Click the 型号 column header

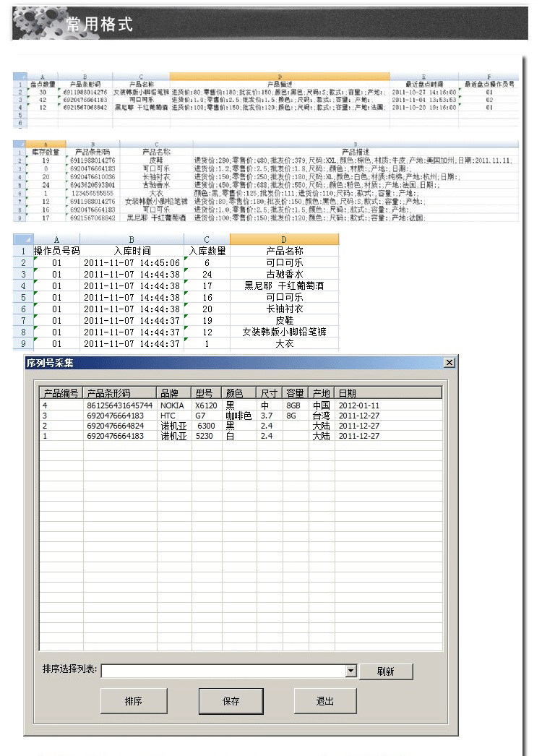(x=207, y=393)
